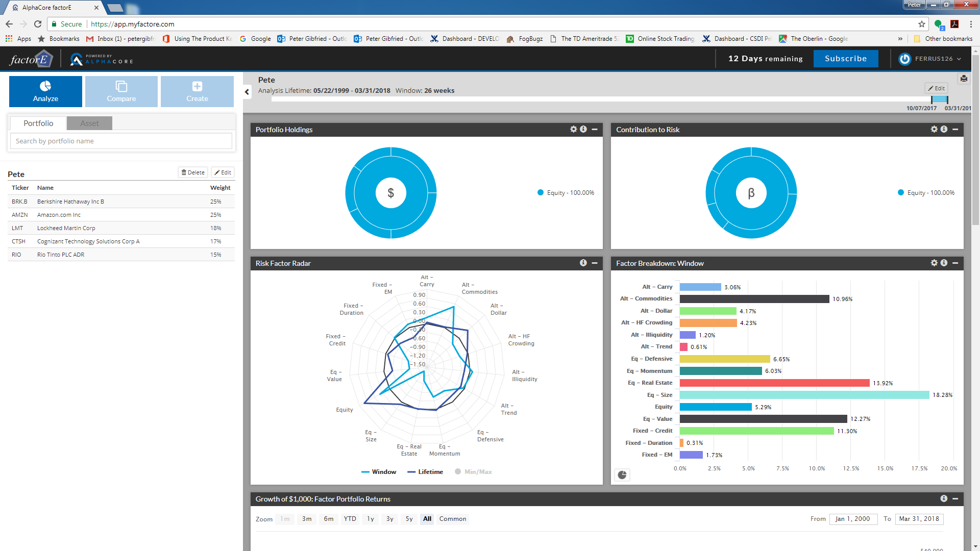This screenshot has height=551, width=980.
Task: Open the Compare section
Action: point(121,92)
